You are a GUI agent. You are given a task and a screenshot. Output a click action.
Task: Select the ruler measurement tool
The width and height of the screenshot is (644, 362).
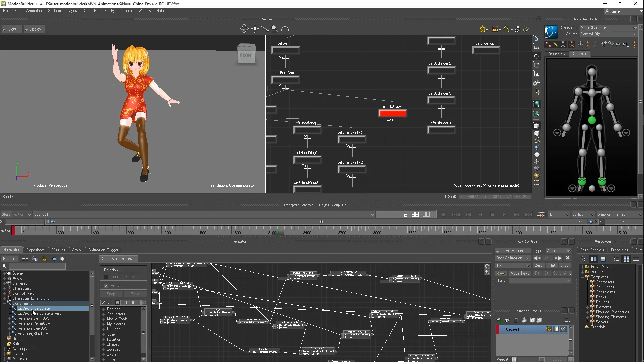pyautogui.click(x=495, y=29)
